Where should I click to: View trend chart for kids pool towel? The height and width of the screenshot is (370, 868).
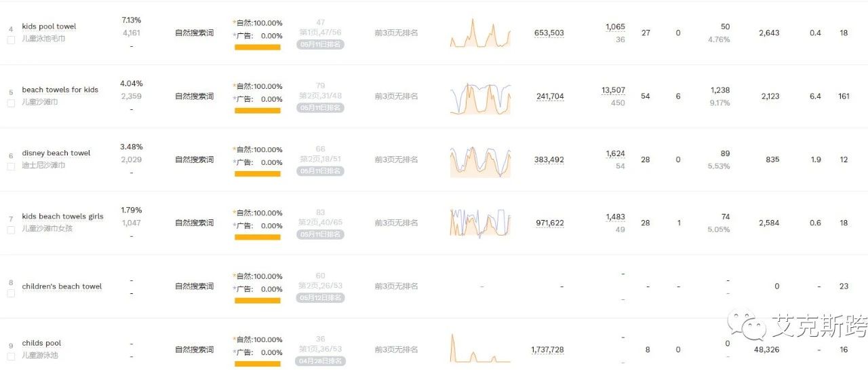(480, 33)
